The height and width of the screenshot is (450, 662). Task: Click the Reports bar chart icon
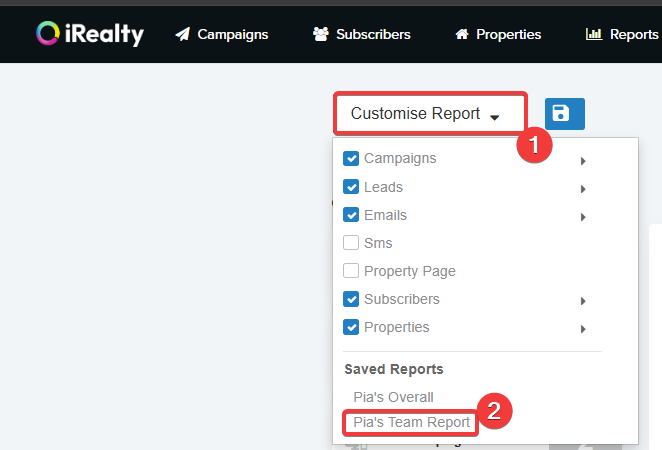click(x=594, y=34)
